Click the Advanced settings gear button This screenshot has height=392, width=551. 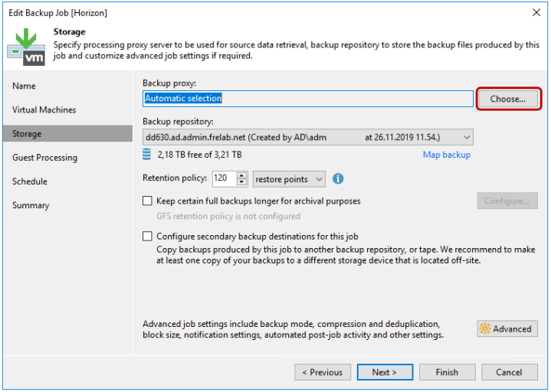[507, 328]
